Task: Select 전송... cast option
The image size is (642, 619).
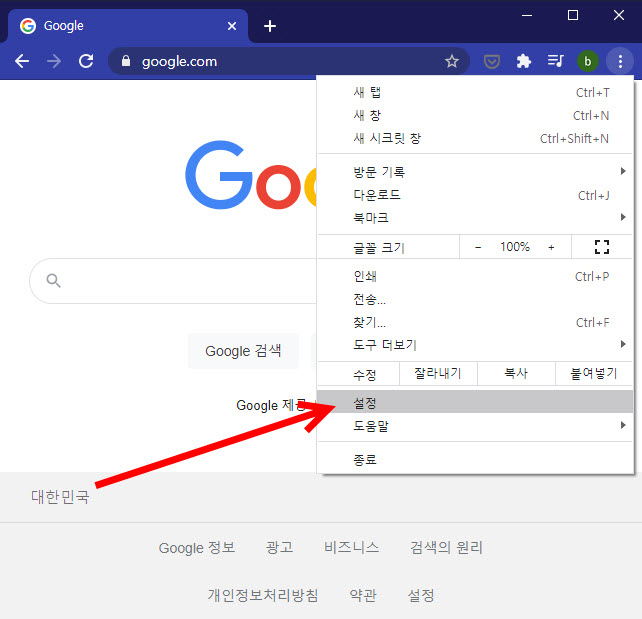Action: coord(475,299)
